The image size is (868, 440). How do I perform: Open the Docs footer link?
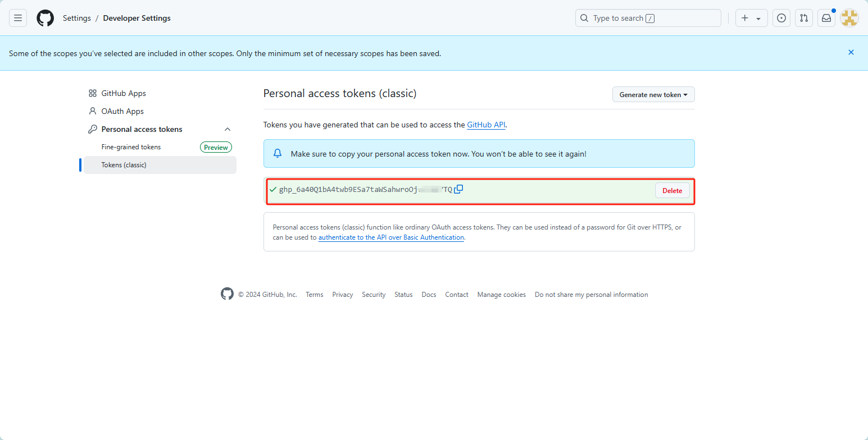tap(429, 295)
